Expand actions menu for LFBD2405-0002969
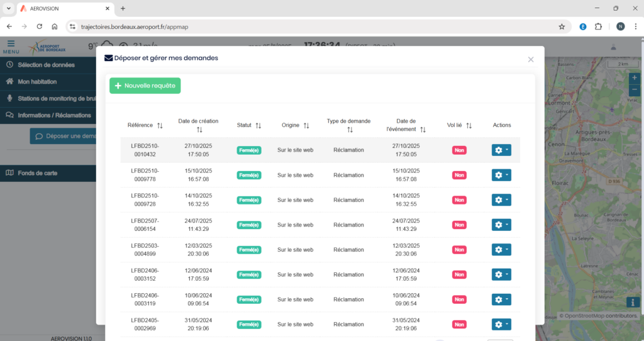 [501, 324]
